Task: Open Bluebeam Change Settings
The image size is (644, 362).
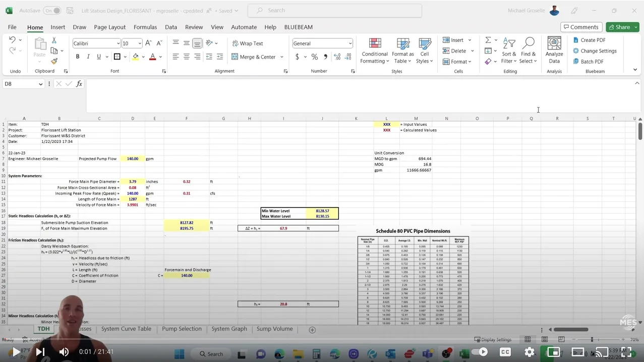Action: pos(595,51)
